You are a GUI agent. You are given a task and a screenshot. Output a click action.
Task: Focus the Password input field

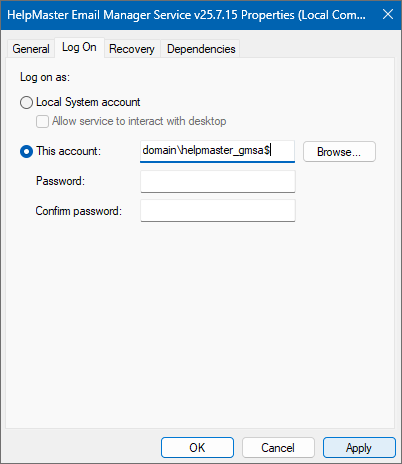tap(218, 181)
